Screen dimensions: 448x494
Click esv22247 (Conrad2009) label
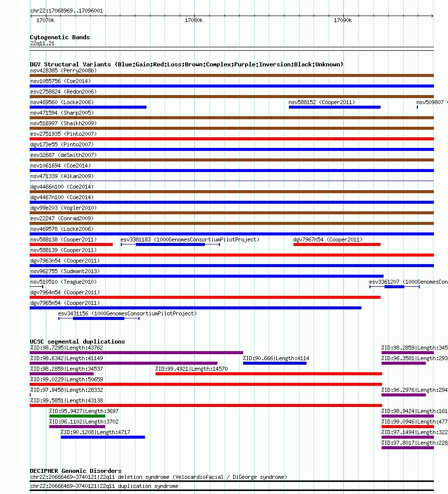click(62, 218)
